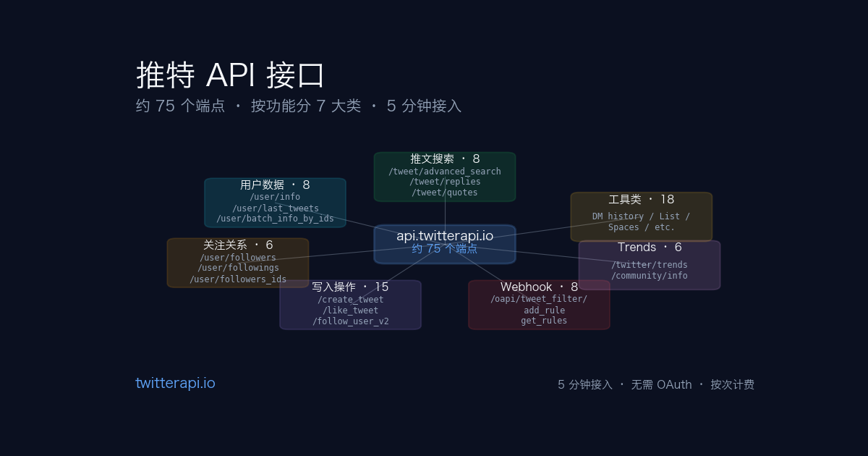This screenshot has width=868, height=456.
Task: Click /user/info endpoint text
Action: tap(275, 197)
